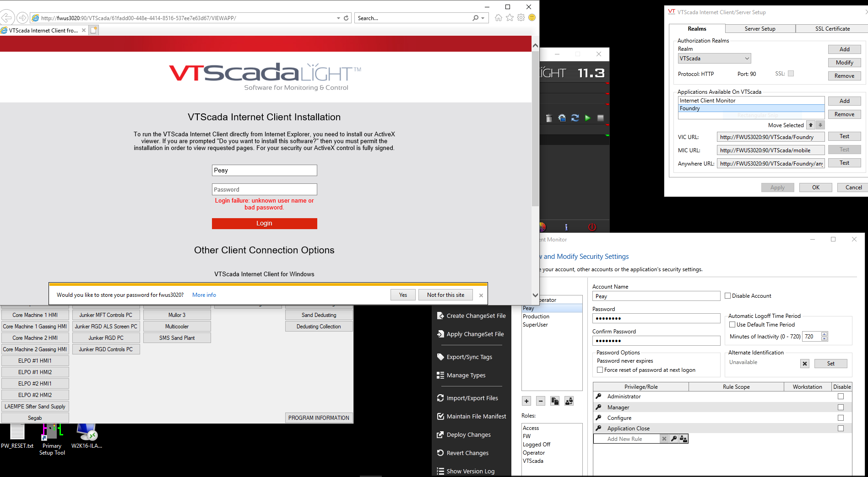Click the copy account icon
The height and width of the screenshot is (477, 868).
click(x=555, y=401)
